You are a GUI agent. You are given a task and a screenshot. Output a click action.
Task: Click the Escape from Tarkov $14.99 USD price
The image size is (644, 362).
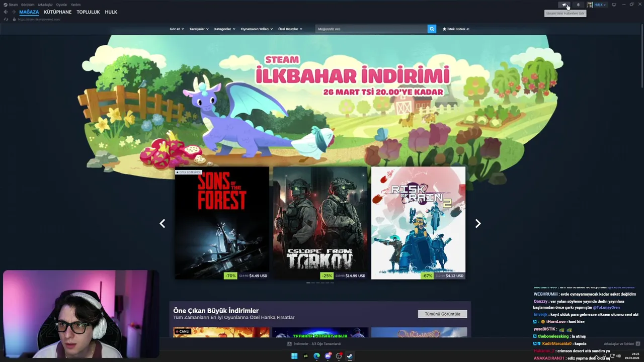tap(355, 276)
